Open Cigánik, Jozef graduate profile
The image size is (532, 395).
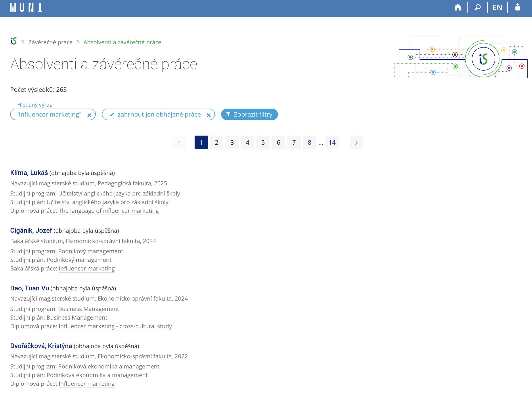[x=31, y=230]
